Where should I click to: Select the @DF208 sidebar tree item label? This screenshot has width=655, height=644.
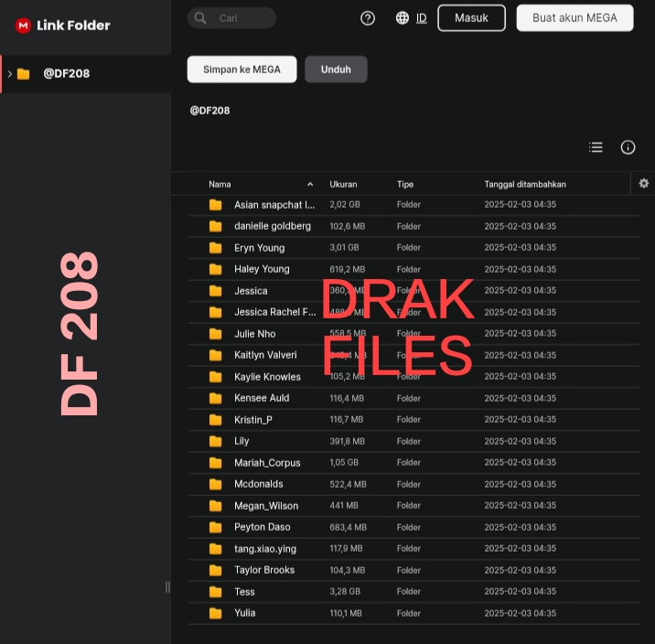coord(67,73)
